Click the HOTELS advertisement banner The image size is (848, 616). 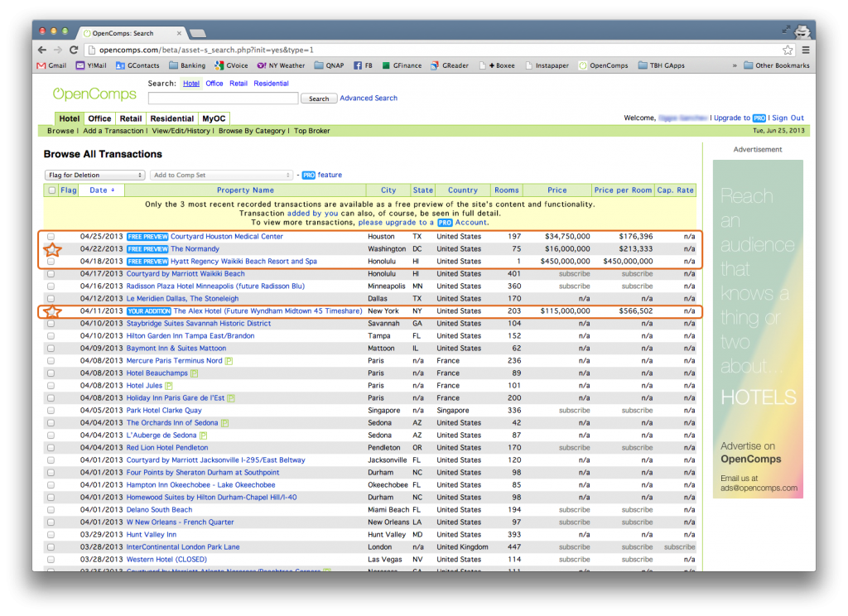point(758,329)
